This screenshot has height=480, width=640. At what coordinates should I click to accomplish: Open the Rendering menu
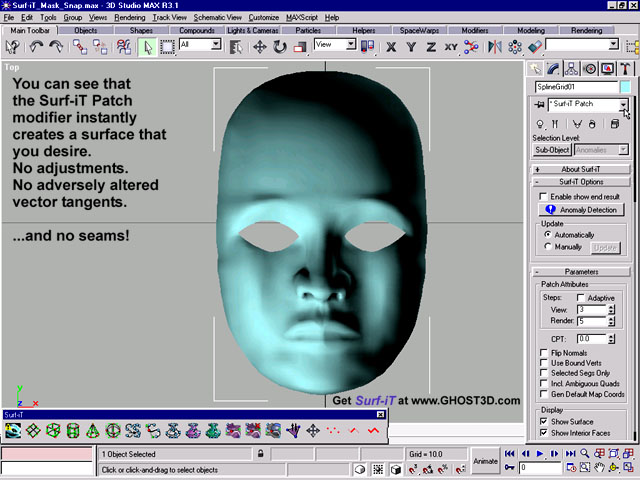coord(130,18)
